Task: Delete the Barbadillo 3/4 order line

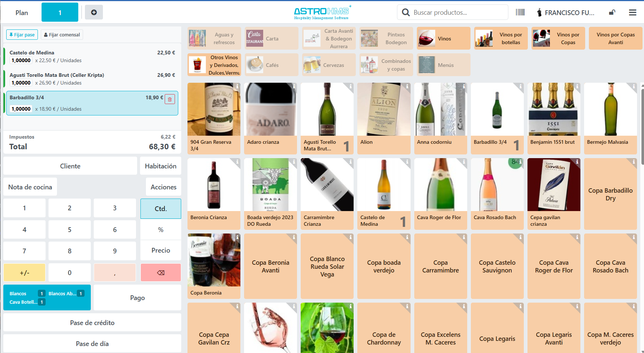Action: click(x=170, y=99)
